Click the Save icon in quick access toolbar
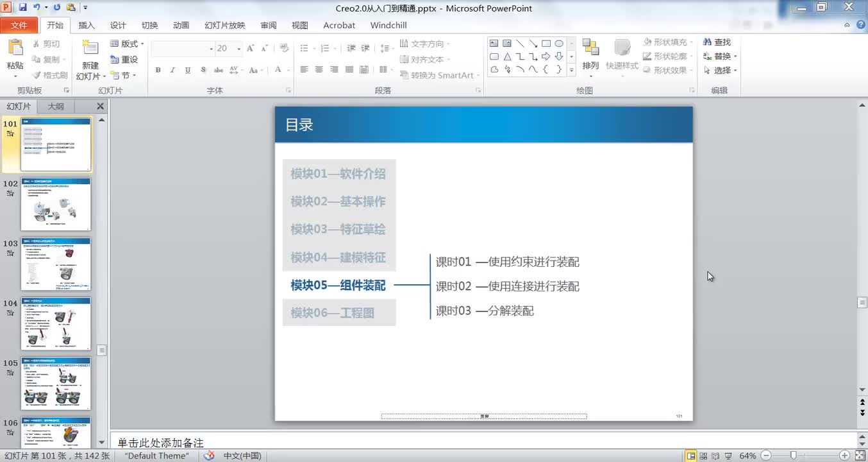Screen dimensions: 868x462 tap(22, 8)
